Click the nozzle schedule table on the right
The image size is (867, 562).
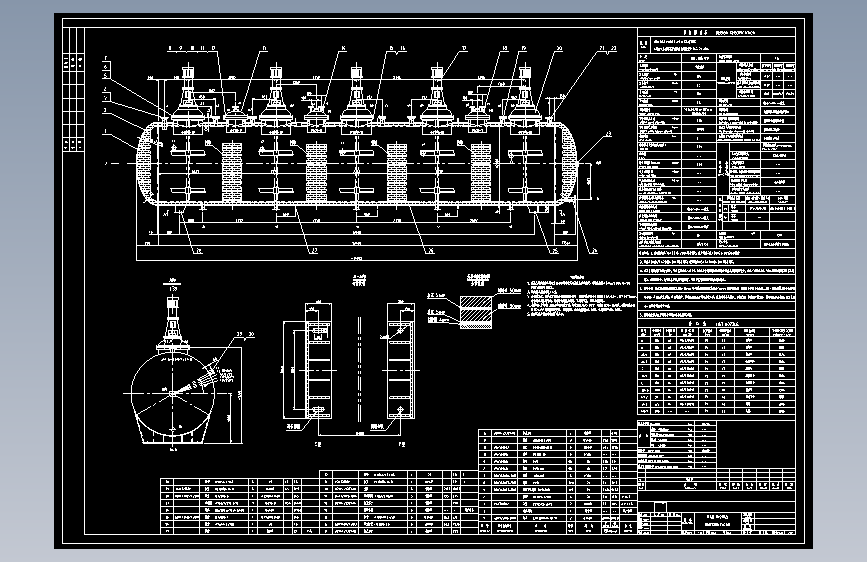717,367
